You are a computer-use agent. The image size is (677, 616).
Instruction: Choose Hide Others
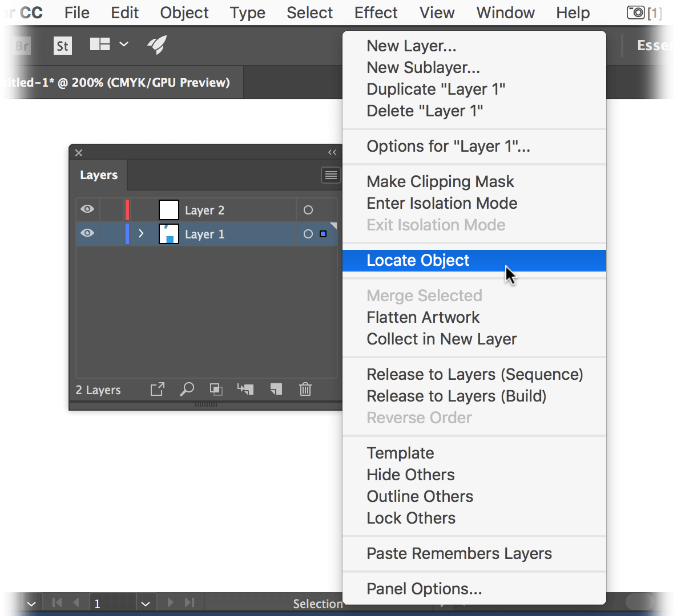click(x=474, y=475)
